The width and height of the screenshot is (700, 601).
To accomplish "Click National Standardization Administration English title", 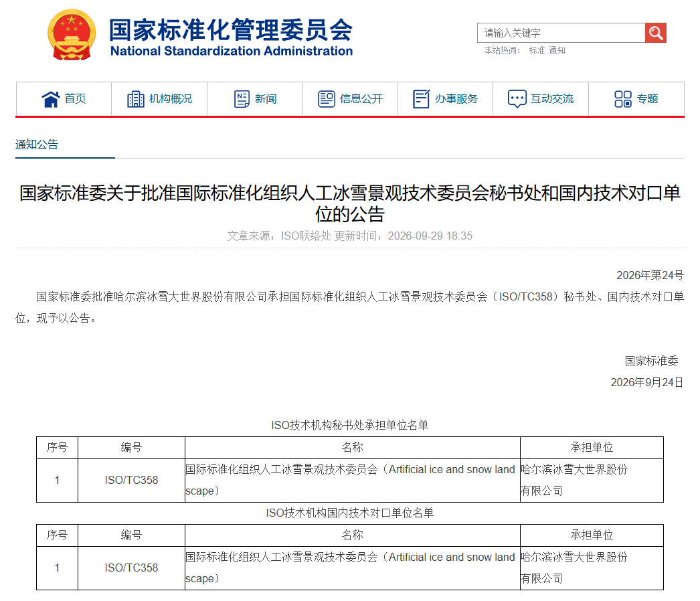I will tap(232, 51).
